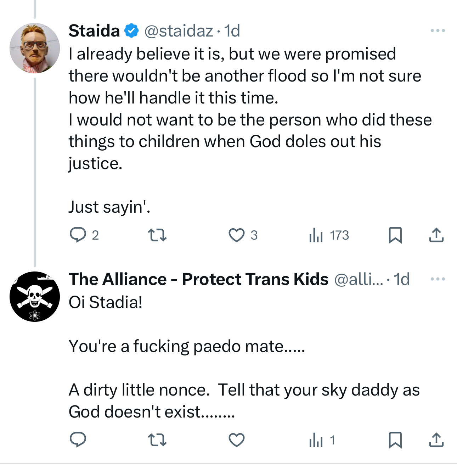This screenshot has width=457, height=476.
Task: Visit the @staidaz handle link
Action: (179, 31)
